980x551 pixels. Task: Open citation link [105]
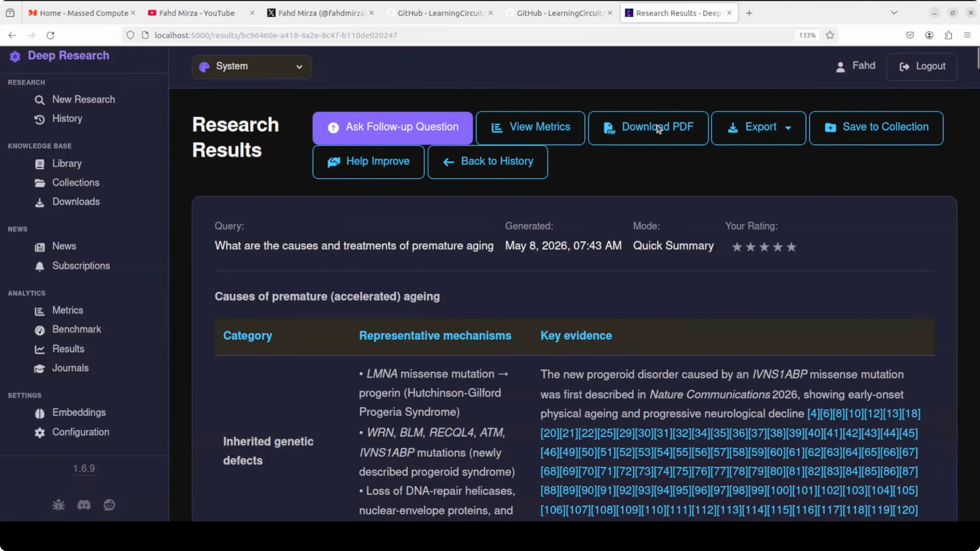[905, 491]
